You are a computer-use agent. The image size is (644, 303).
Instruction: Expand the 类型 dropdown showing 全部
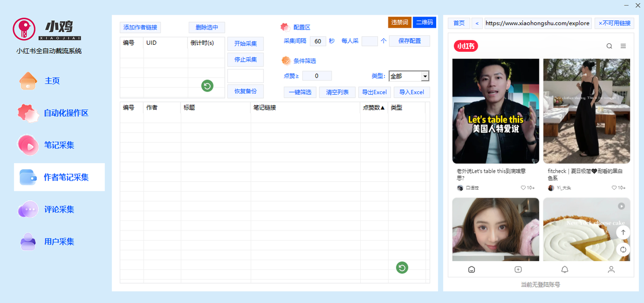(x=409, y=76)
